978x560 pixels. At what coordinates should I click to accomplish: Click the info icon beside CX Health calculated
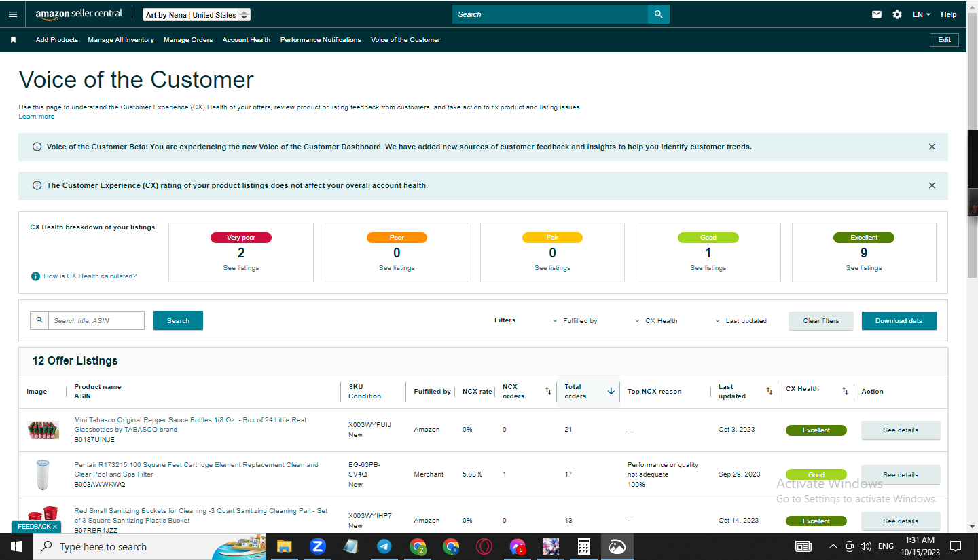[x=35, y=276]
